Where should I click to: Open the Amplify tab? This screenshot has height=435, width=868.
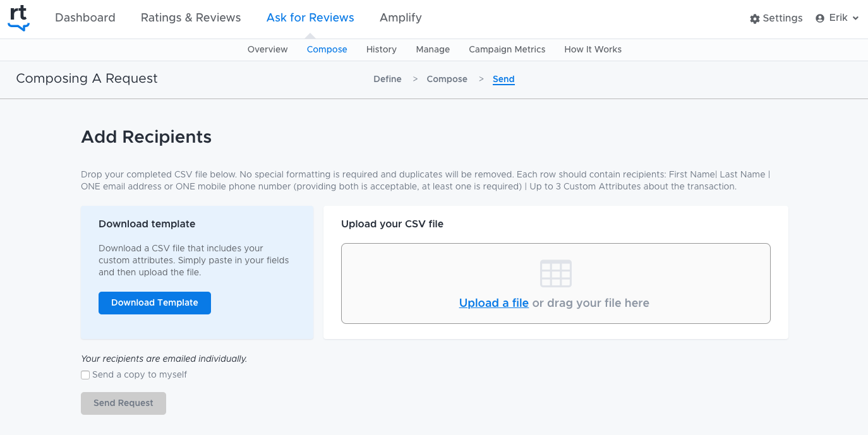[401, 18]
